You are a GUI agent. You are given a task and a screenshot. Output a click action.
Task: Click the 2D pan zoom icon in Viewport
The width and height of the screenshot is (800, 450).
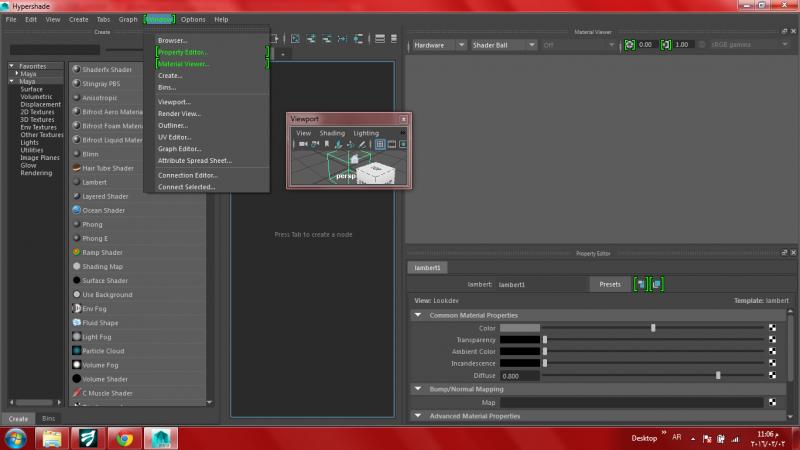(350, 144)
